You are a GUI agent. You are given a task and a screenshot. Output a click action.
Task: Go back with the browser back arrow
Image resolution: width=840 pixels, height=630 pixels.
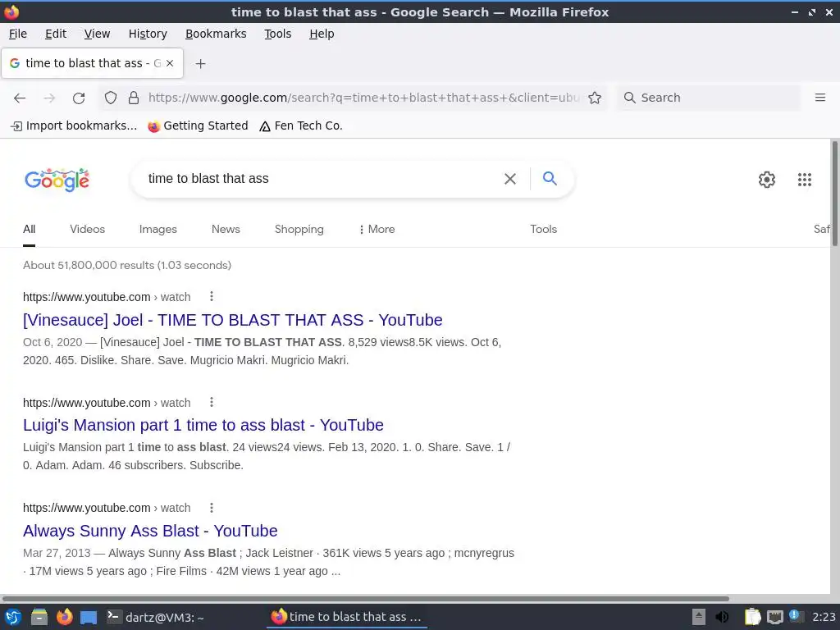[20, 98]
